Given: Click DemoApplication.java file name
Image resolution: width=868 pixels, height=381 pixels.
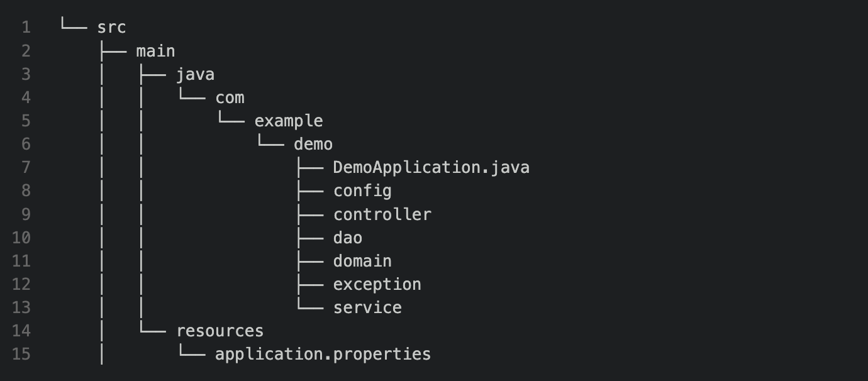Looking at the screenshot, I should point(431,168).
